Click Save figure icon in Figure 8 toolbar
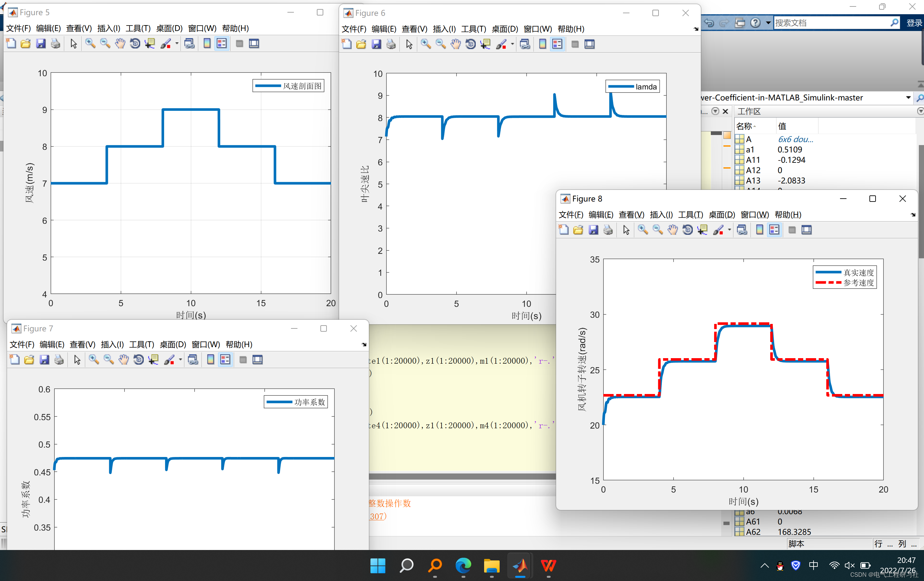Image resolution: width=924 pixels, height=581 pixels. [593, 230]
